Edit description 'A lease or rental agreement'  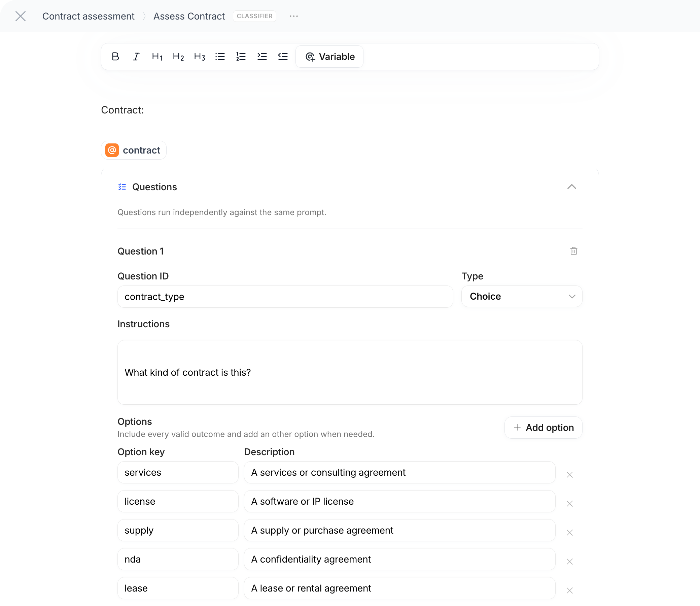399,588
